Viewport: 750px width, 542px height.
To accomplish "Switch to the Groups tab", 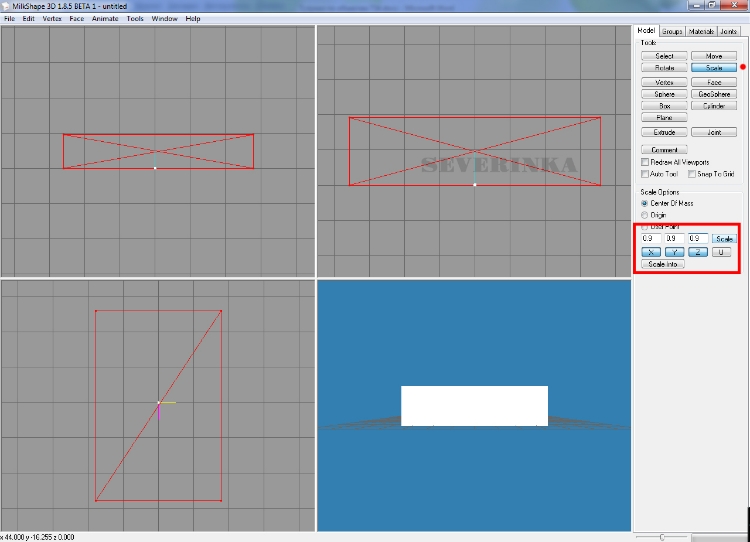I will (672, 31).
